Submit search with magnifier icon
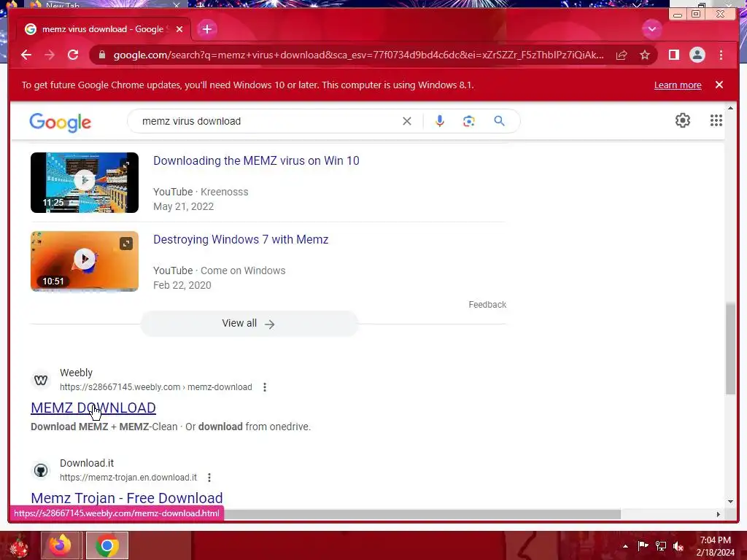This screenshot has height=560, width=747. point(499,121)
